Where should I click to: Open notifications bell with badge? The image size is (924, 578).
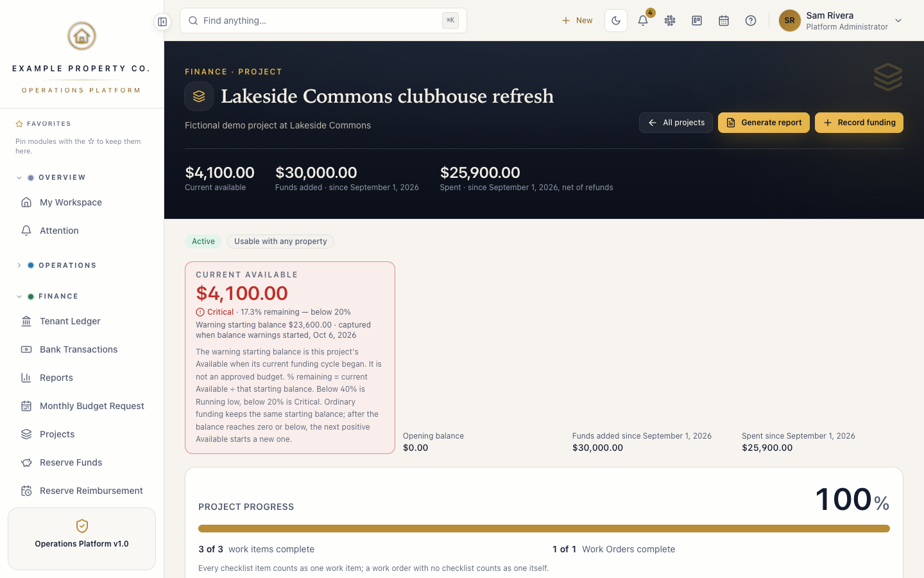[x=643, y=21]
